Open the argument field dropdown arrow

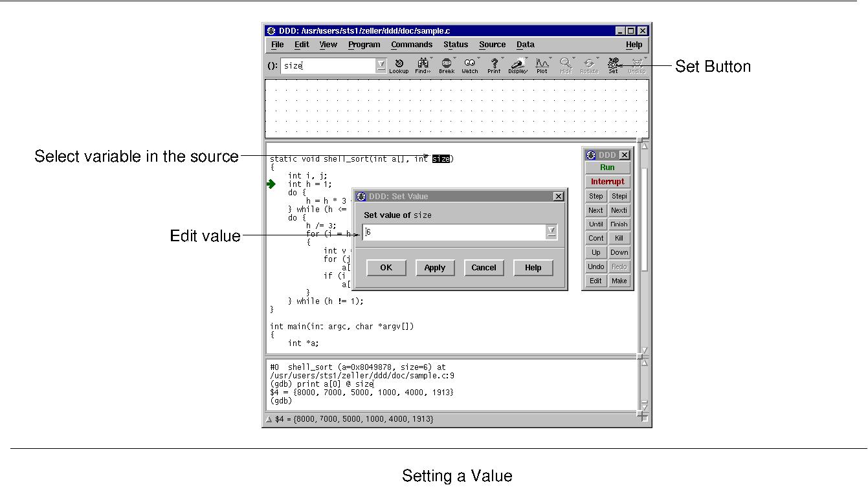point(381,65)
